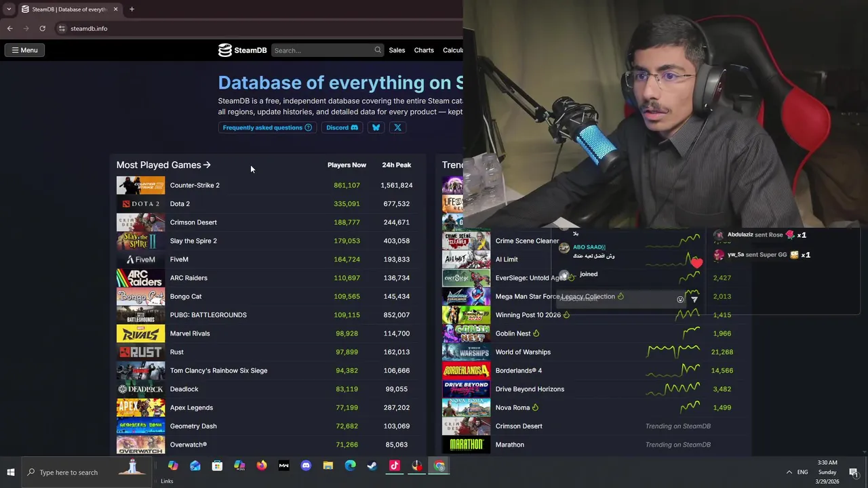This screenshot has width=868, height=488.
Task: Launch Firefox from the taskbar
Action: (x=261, y=466)
